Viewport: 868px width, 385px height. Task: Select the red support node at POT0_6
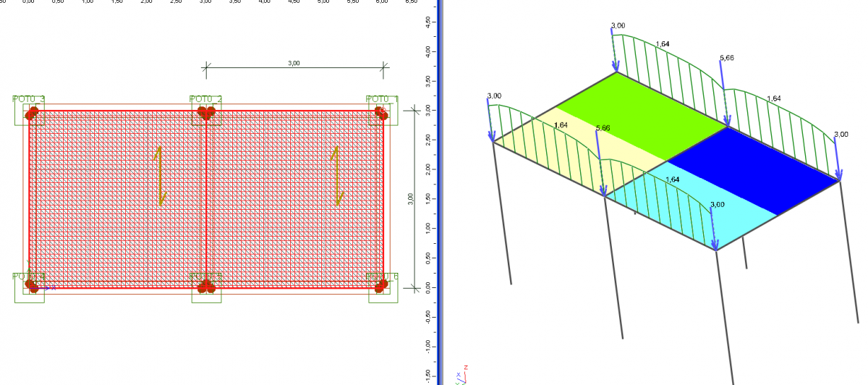(381, 287)
